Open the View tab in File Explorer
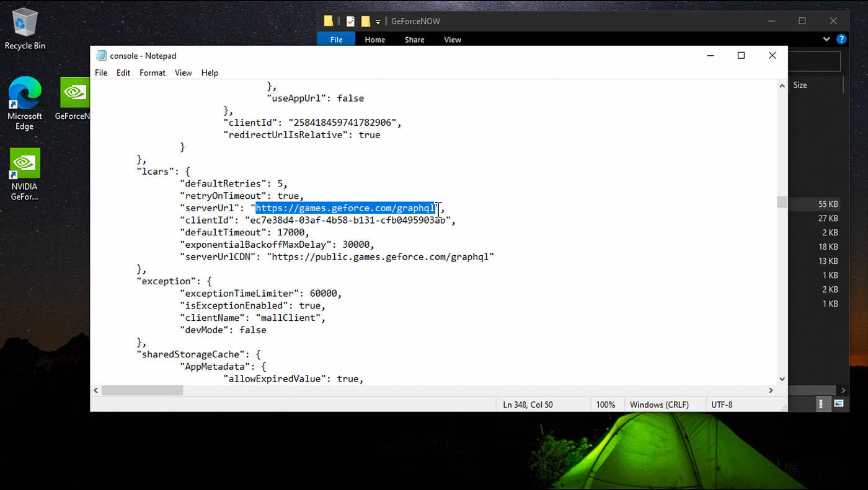 [453, 40]
